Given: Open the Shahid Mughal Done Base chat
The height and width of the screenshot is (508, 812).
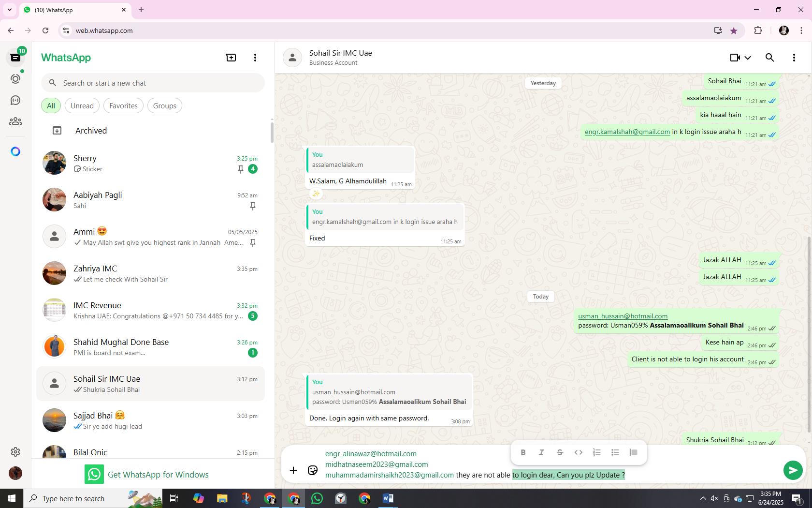Looking at the screenshot, I should (x=151, y=347).
